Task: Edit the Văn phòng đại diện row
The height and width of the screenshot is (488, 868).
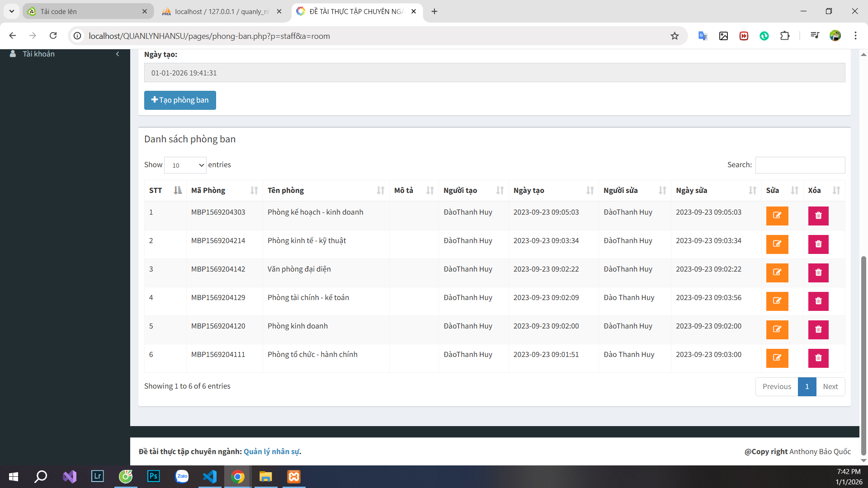Action: click(777, 272)
